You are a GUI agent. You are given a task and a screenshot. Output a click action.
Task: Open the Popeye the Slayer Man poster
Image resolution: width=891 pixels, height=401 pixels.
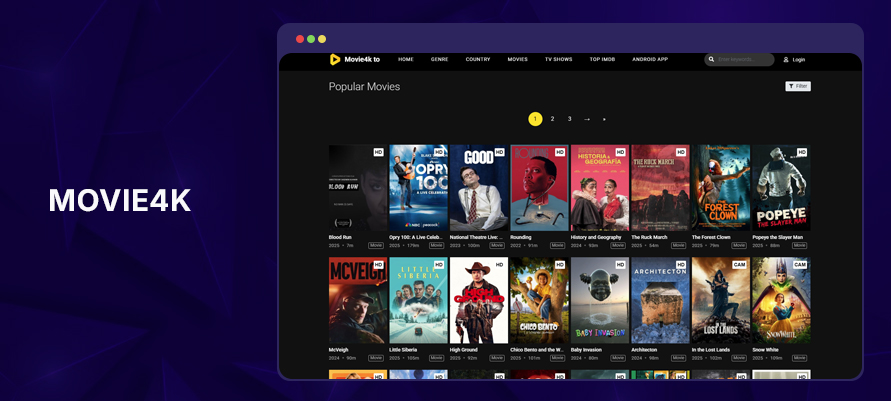(x=780, y=189)
